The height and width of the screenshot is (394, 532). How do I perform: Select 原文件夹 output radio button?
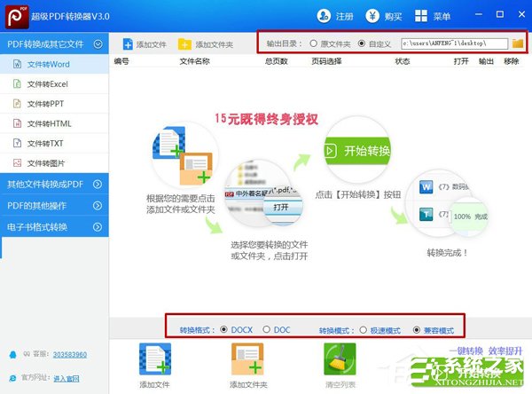coord(314,43)
